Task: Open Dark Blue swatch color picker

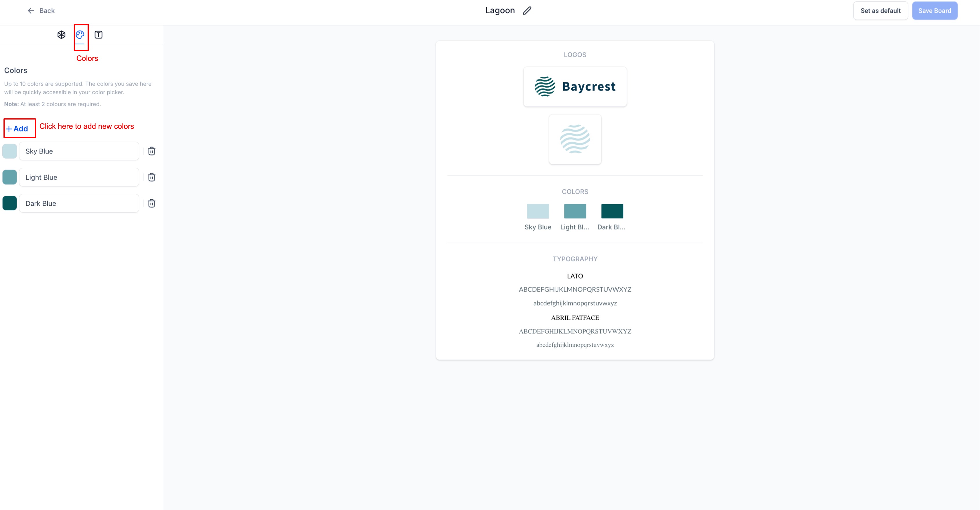Action: pyautogui.click(x=10, y=203)
